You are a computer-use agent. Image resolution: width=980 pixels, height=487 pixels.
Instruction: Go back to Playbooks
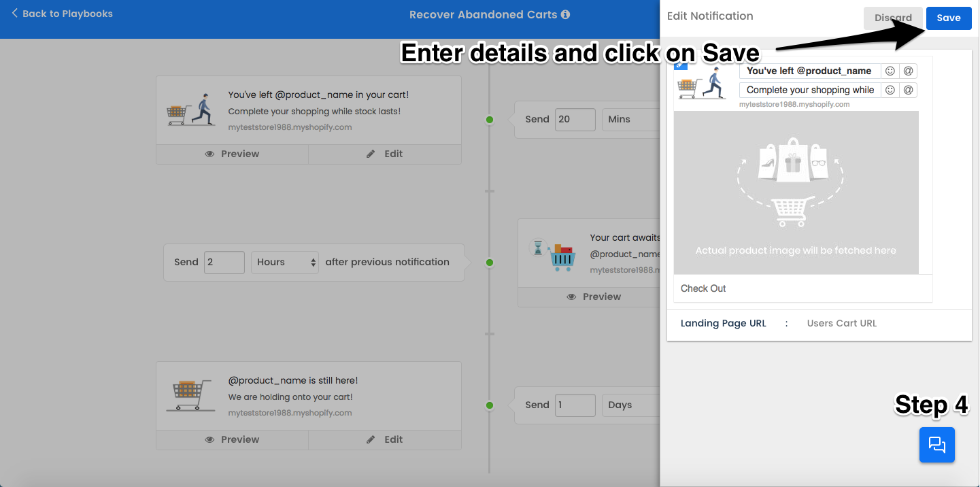point(62,14)
